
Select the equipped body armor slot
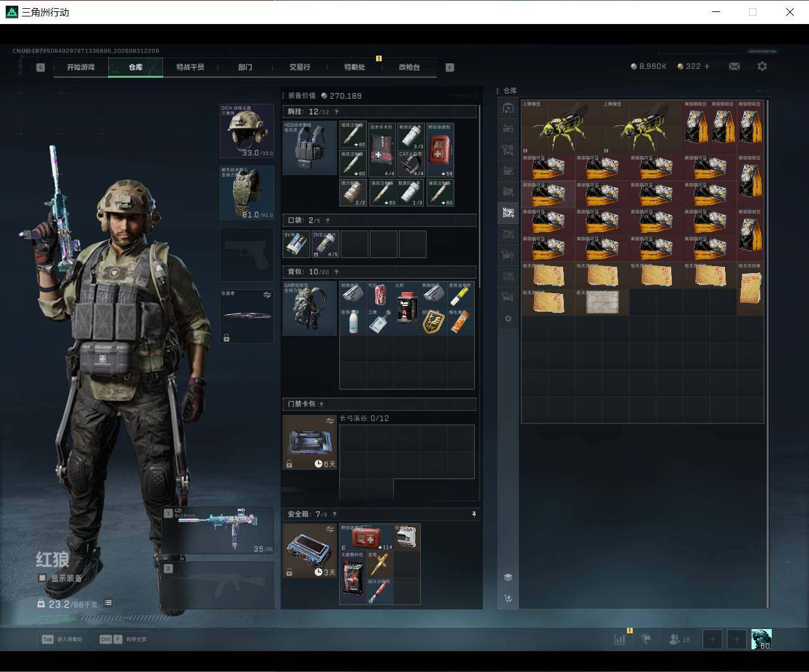point(246,193)
